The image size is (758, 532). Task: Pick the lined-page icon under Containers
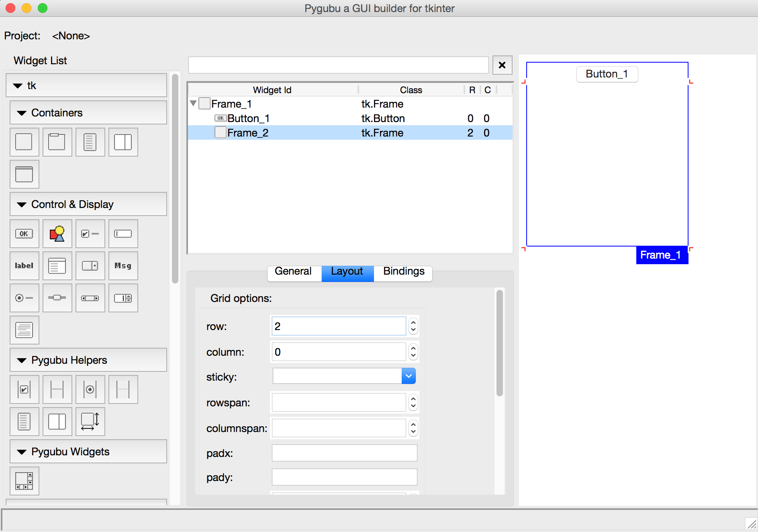coord(90,142)
